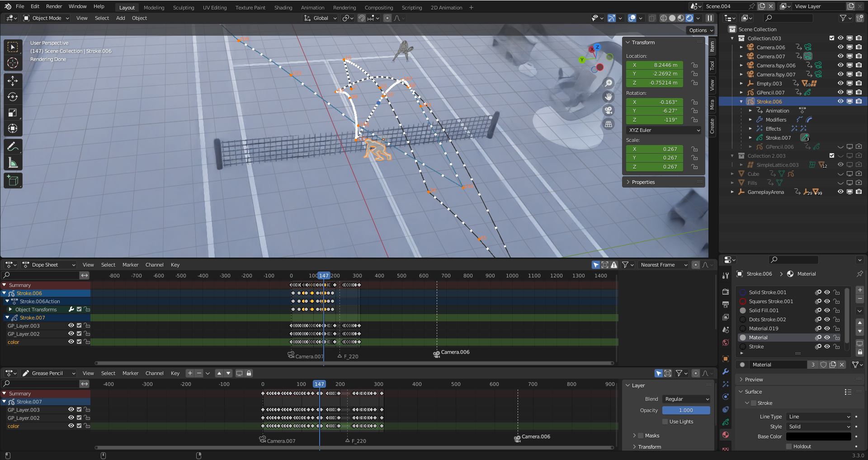Expand the Properties panel in sidebar
Screen dimensions: 868x460
click(643, 182)
